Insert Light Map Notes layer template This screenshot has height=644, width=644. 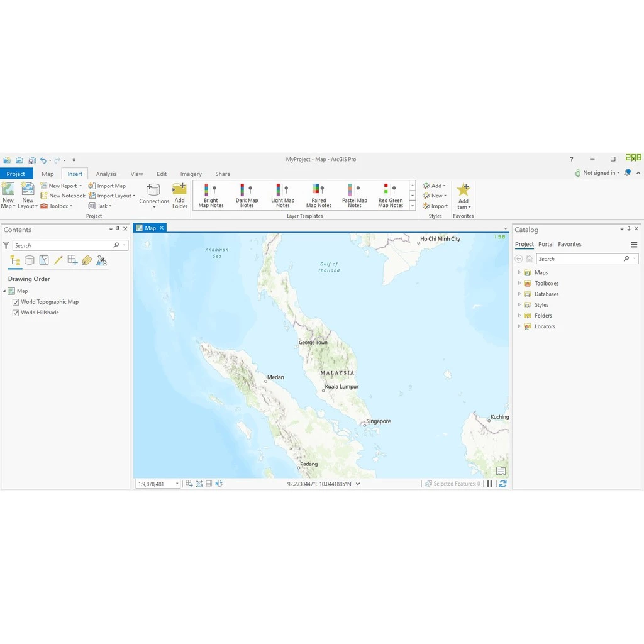click(282, 196)
